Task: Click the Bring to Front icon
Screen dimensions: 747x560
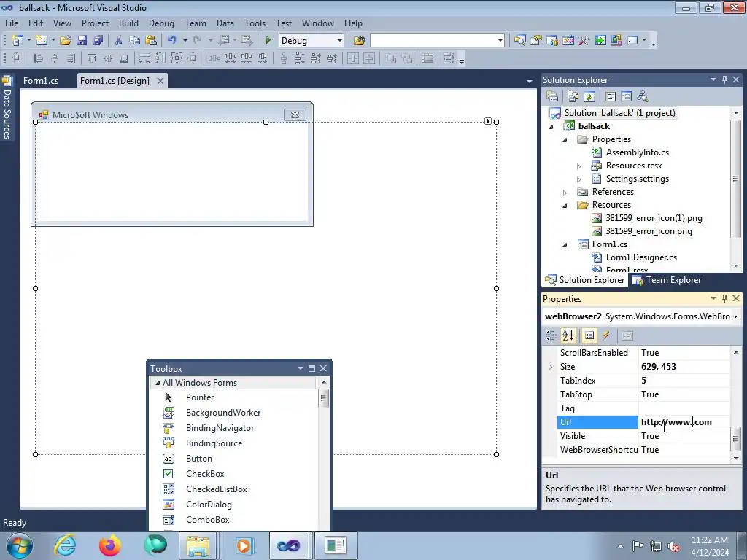Action: click(390, 58)
